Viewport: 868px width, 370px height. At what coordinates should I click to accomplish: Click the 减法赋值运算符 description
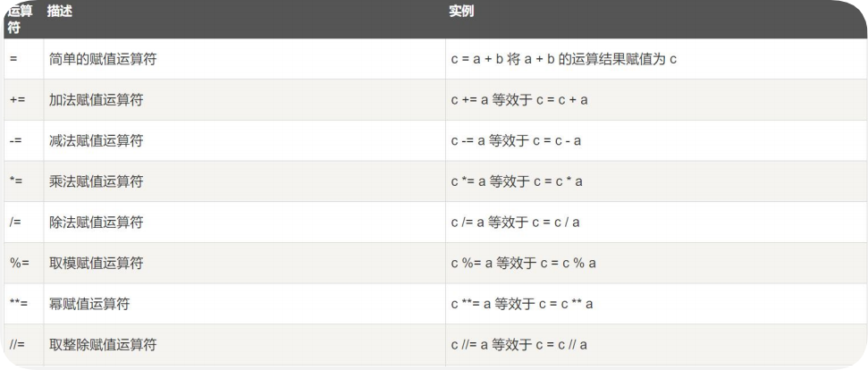pos(96,140)
